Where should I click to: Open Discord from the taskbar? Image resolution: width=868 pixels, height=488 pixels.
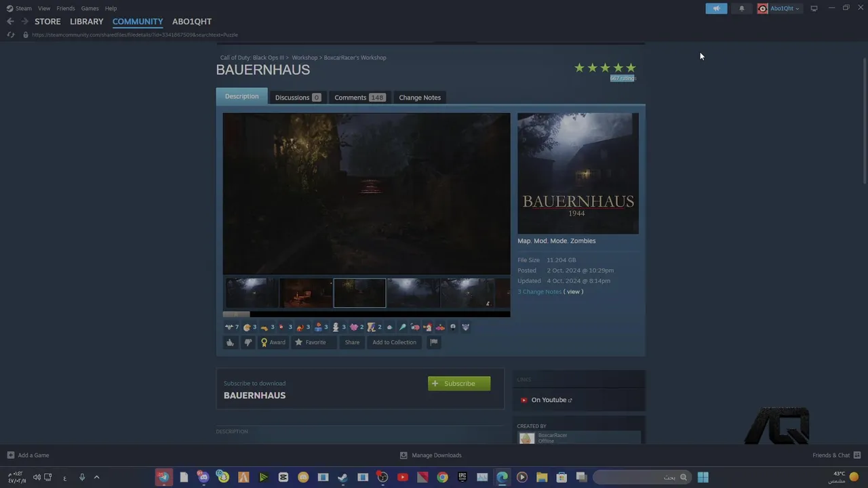pyautogui.click(x=203, y=477)
